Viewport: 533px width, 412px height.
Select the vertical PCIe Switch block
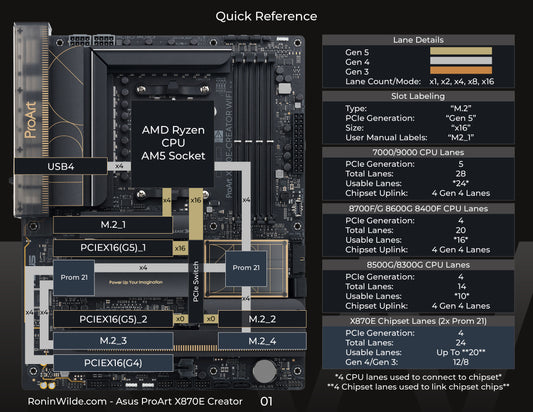click(x=195, y=282)
